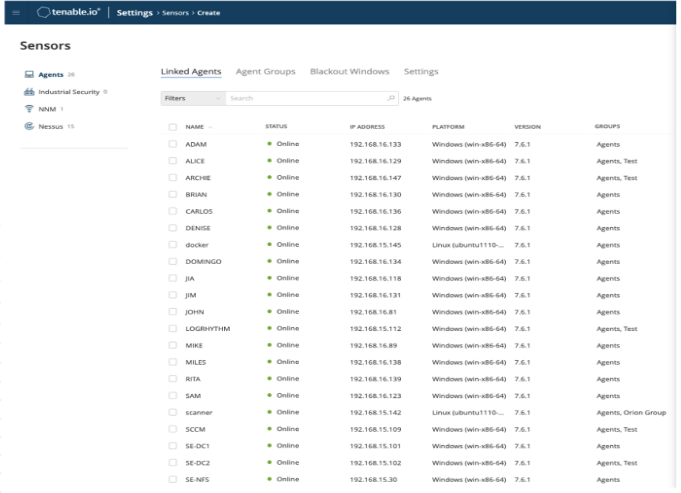Check the LOGRHYTHM row checkbox

click(x=173, y=329)
